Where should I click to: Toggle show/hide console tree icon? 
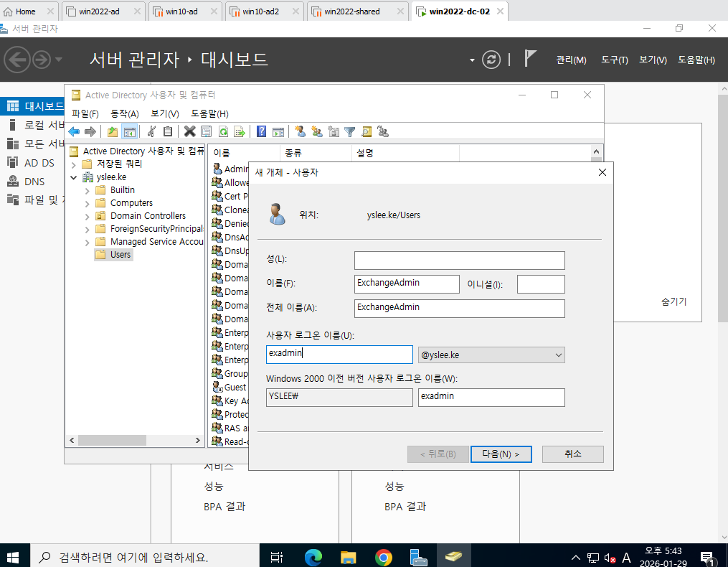tap(130, 131)
